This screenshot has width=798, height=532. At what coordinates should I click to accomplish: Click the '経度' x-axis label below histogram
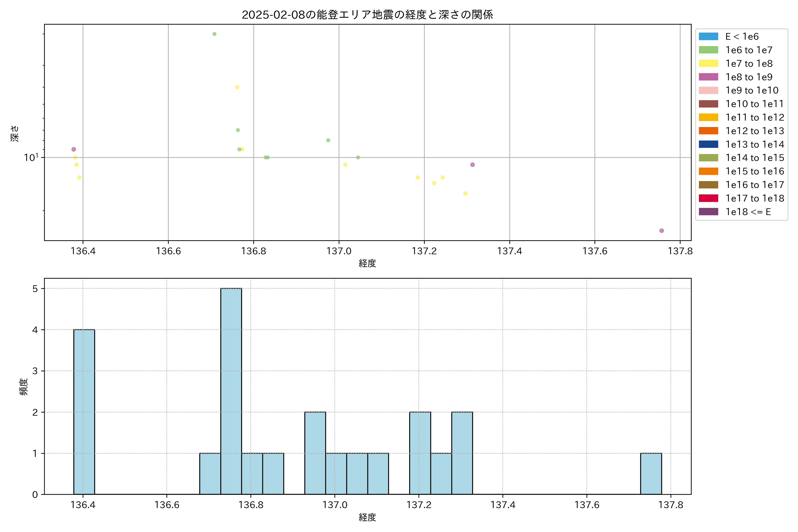[x=367, y=517]
